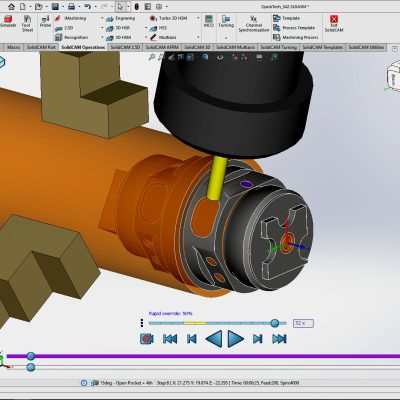Open the Turning dropdown

(226, 37)
